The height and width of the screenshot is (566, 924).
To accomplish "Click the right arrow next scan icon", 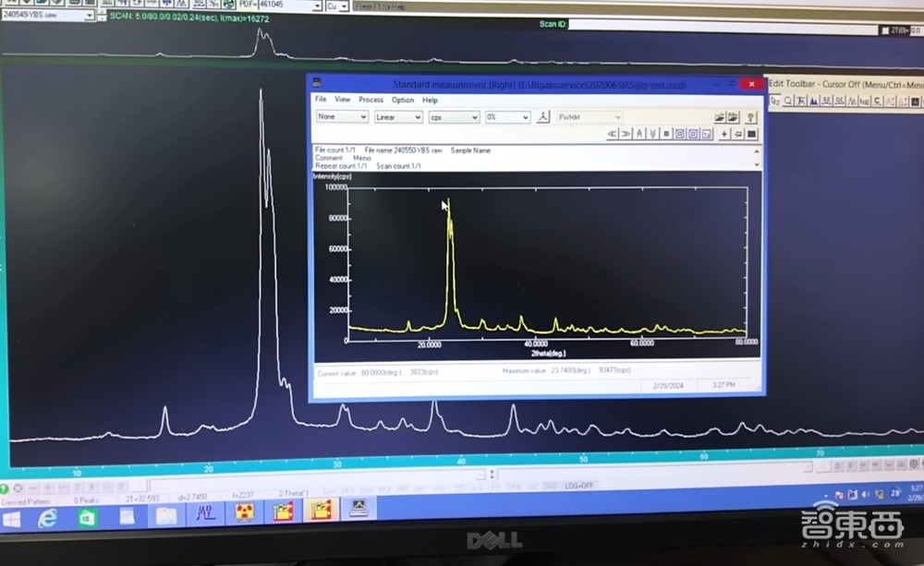I will (x=626, y=134).
